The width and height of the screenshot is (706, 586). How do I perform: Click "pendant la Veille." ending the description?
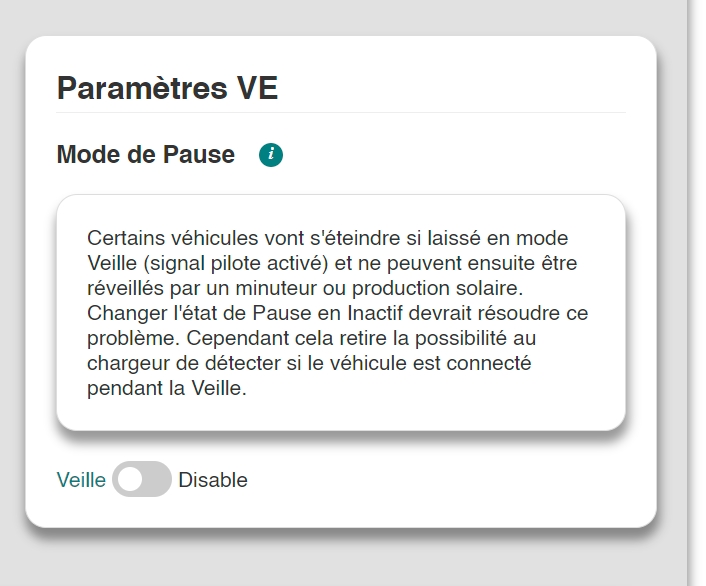click(x=166, y=388)
